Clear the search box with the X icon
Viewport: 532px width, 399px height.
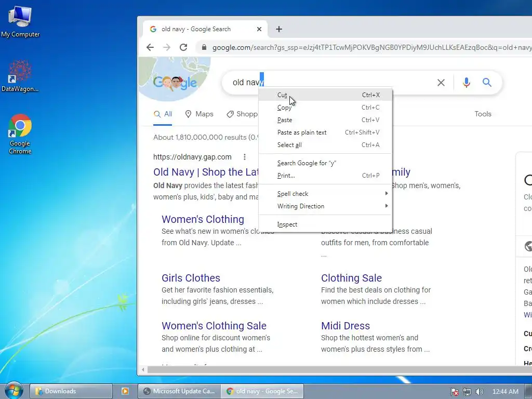pyautogui.click(x=441, y=83)
